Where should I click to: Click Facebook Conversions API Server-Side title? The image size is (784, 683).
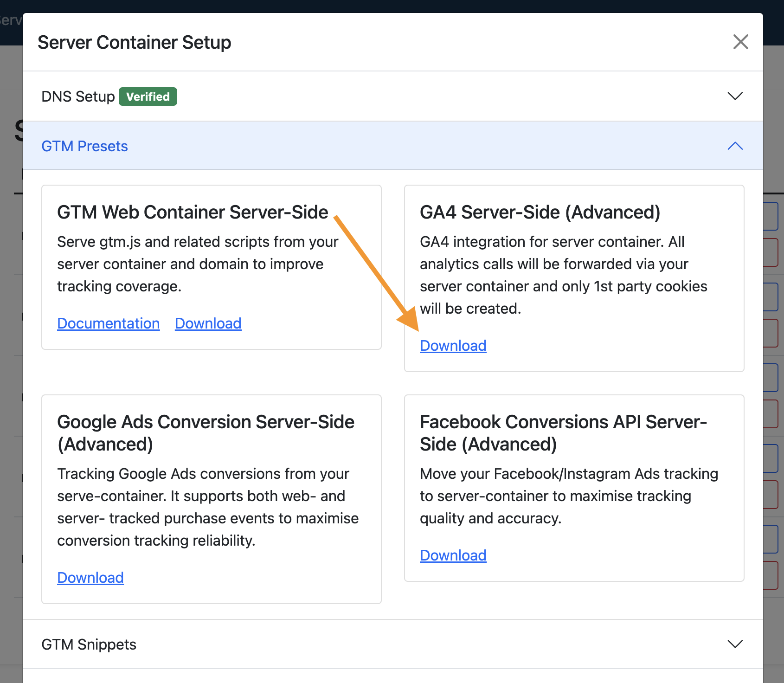pos(563,433)
